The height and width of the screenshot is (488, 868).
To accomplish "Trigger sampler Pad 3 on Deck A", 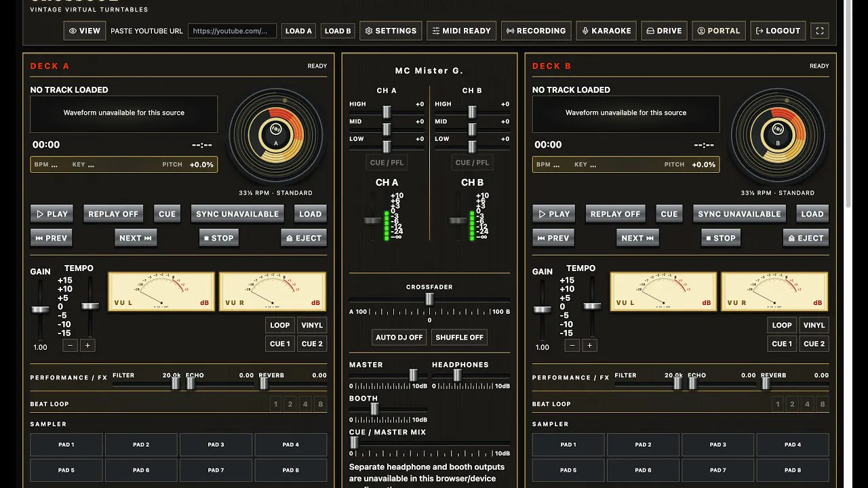I will pos(216,445).
